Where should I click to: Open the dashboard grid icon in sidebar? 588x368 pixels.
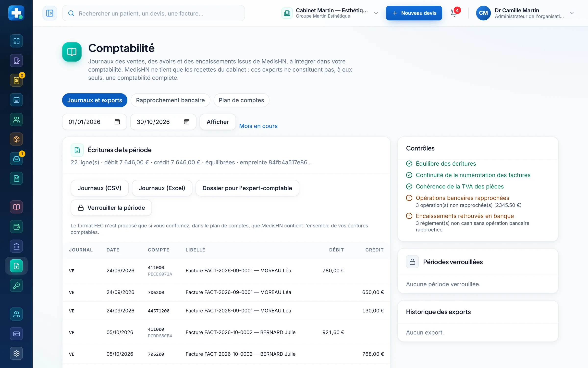coord(16,41)
